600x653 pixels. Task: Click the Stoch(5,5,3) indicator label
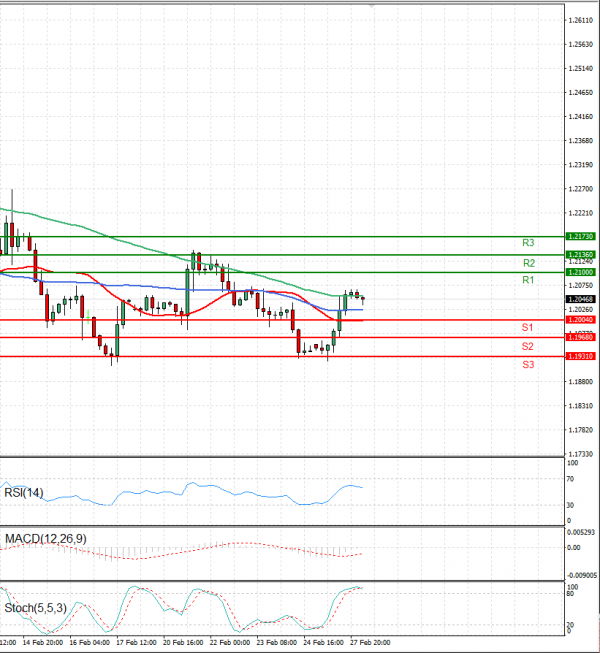(35, 608)
